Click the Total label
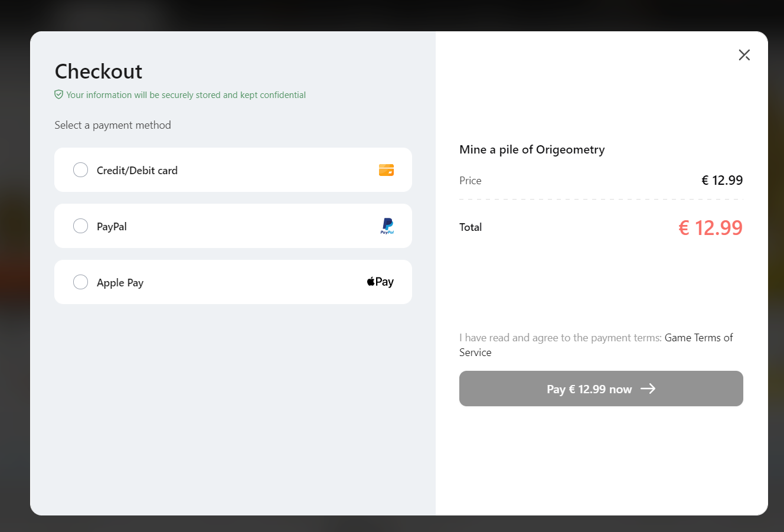Image resolution: width=784 pixels, height=532 pixels. tap(471, 227)
